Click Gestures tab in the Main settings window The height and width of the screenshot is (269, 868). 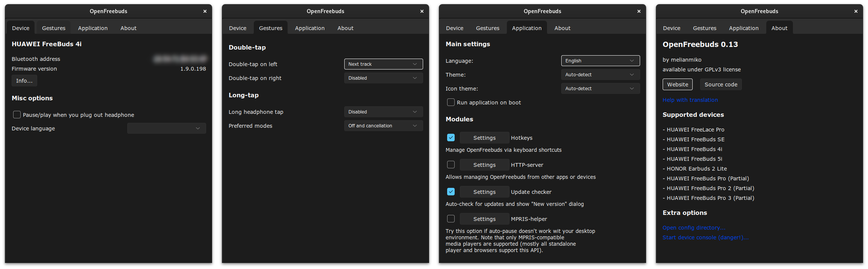488,28
